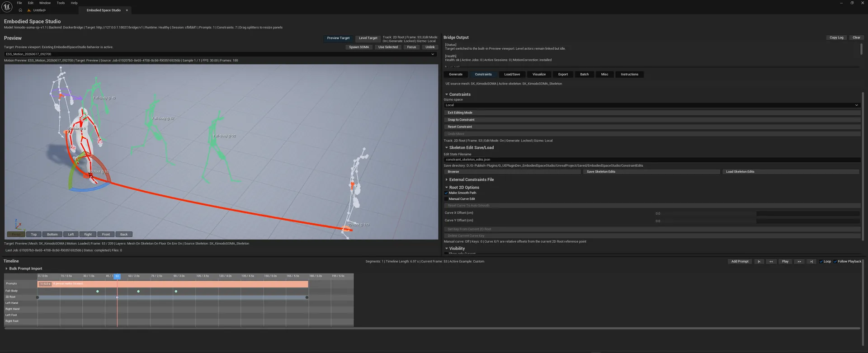The image size is (868, 353).
Task: Close the Embodied Space Studio tab
Action: (x=127, y=10)
